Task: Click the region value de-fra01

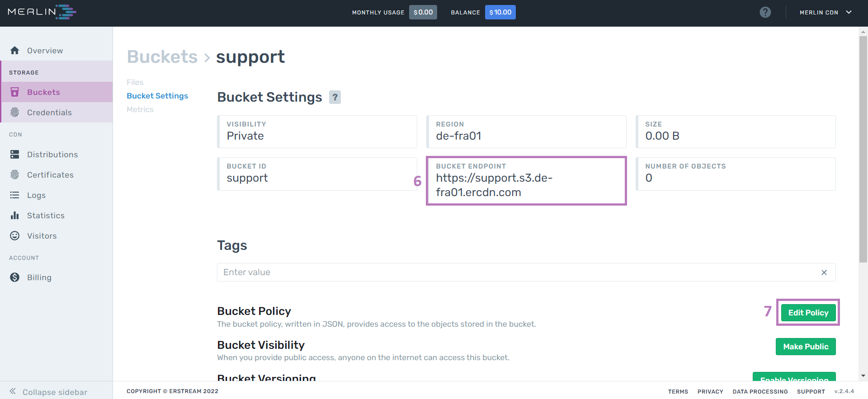Action: pyautogui.click(x=458, y=136)
